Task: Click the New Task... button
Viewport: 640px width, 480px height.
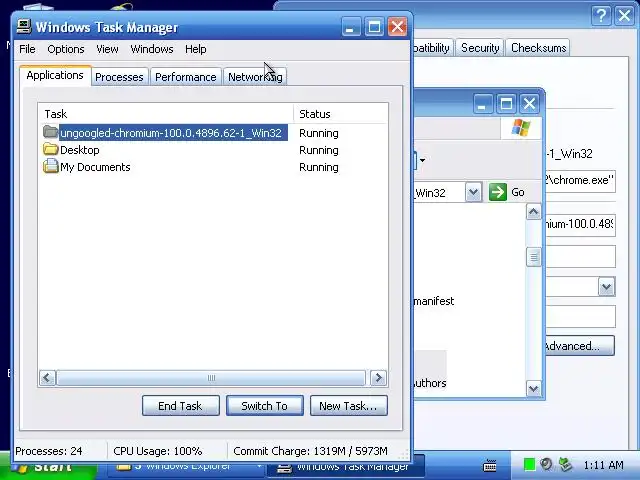Action: pyautogui.click(x=349, y=406)
